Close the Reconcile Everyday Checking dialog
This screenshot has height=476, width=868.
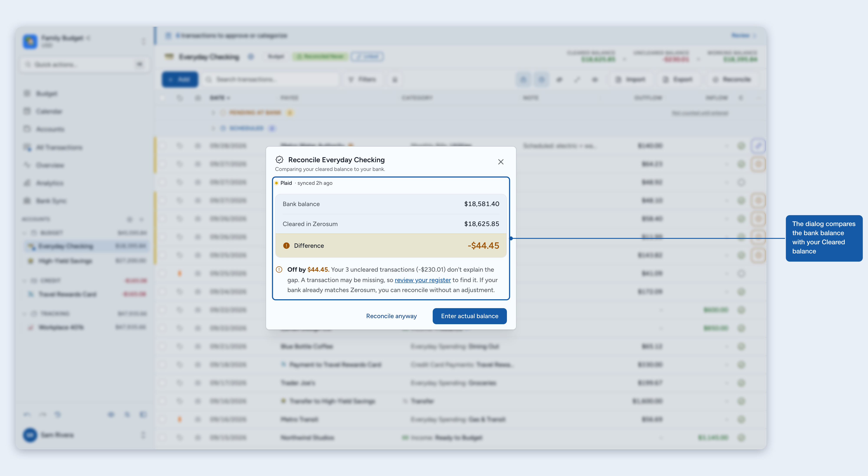(501, 162)
